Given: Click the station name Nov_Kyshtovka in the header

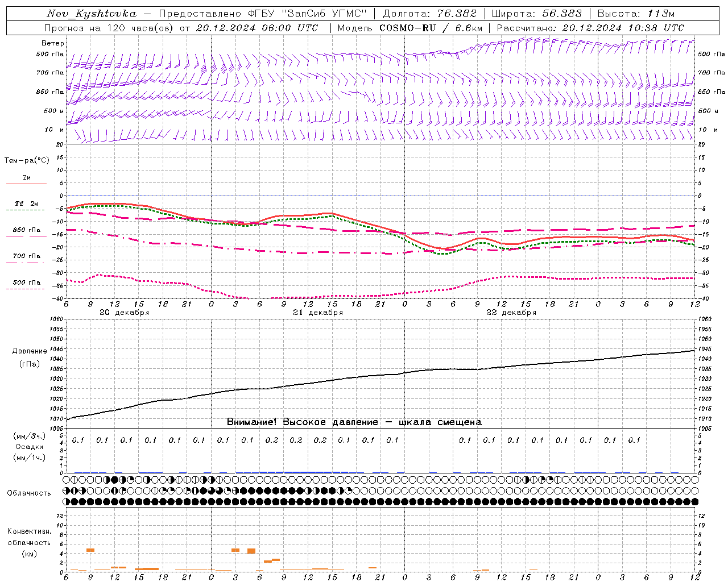Looking at the screenshot, I should (x=92, y=14).
